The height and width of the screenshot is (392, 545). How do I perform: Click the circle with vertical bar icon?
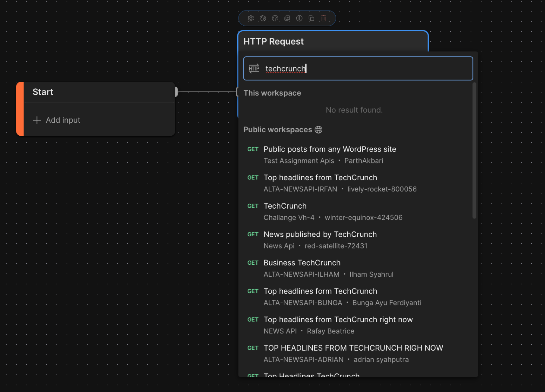[x=299, y=18]
